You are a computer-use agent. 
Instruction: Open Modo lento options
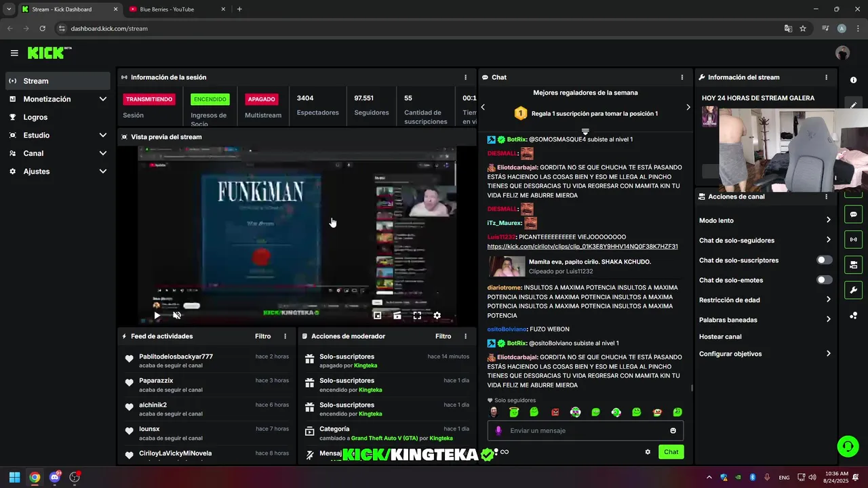pos(765,220)
